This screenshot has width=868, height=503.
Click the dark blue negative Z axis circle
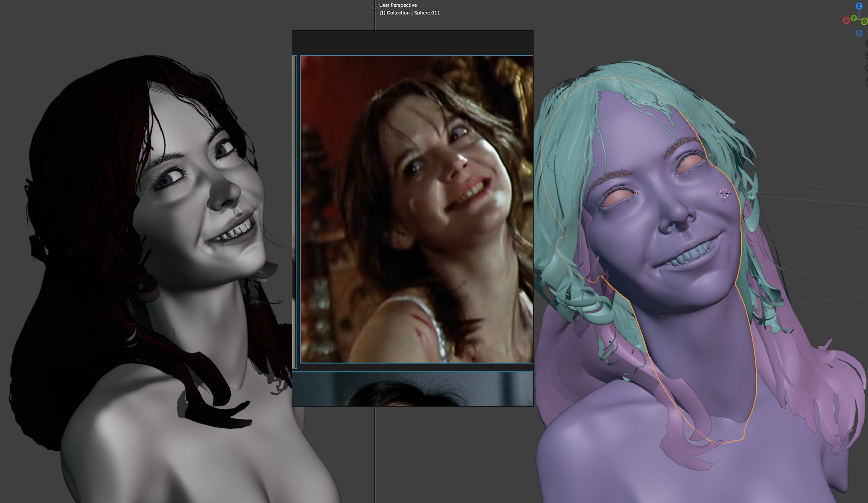(x=859, y=33)
